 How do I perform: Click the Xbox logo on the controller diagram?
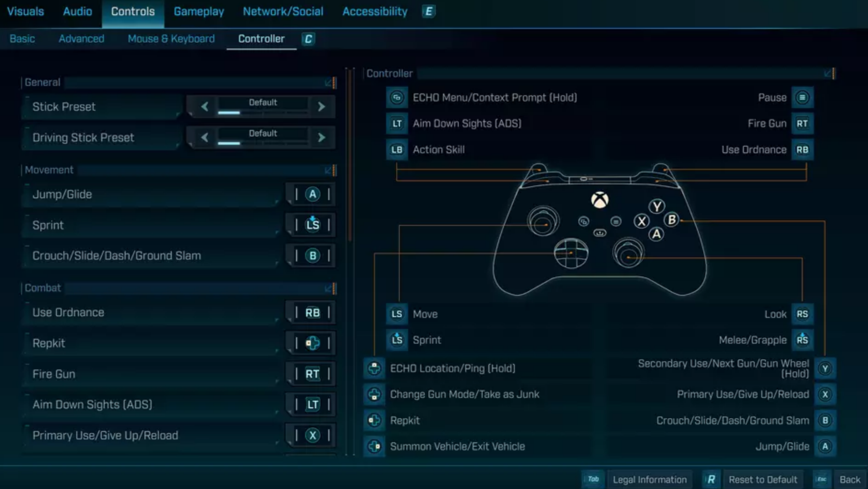click(599, 200)
